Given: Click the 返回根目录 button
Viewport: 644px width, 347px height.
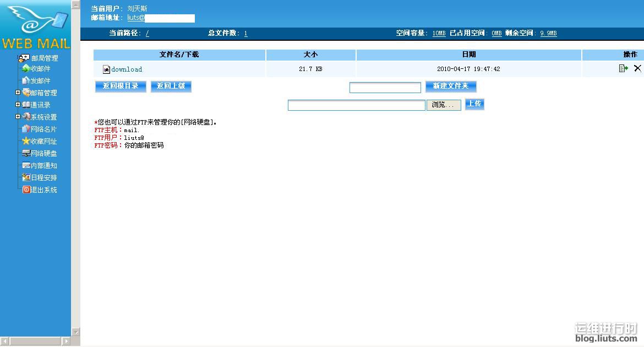Looking at the screenshot, I should (121, 86).
